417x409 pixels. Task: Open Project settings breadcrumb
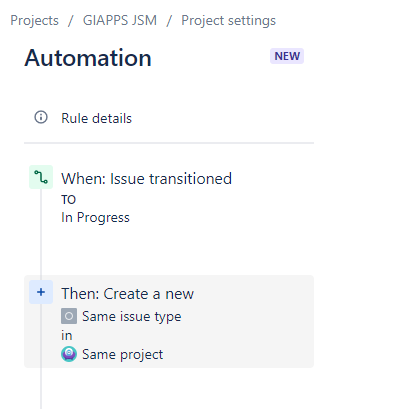(x=228, y=20)
